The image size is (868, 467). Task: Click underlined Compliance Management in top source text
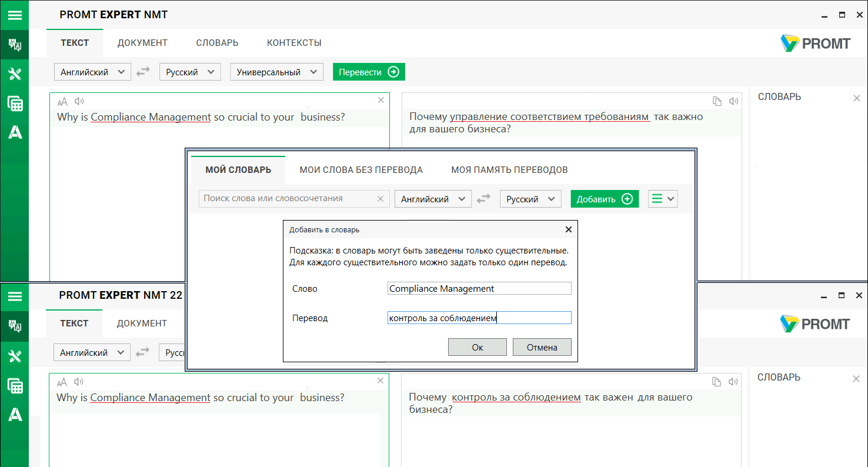point(151,117)
